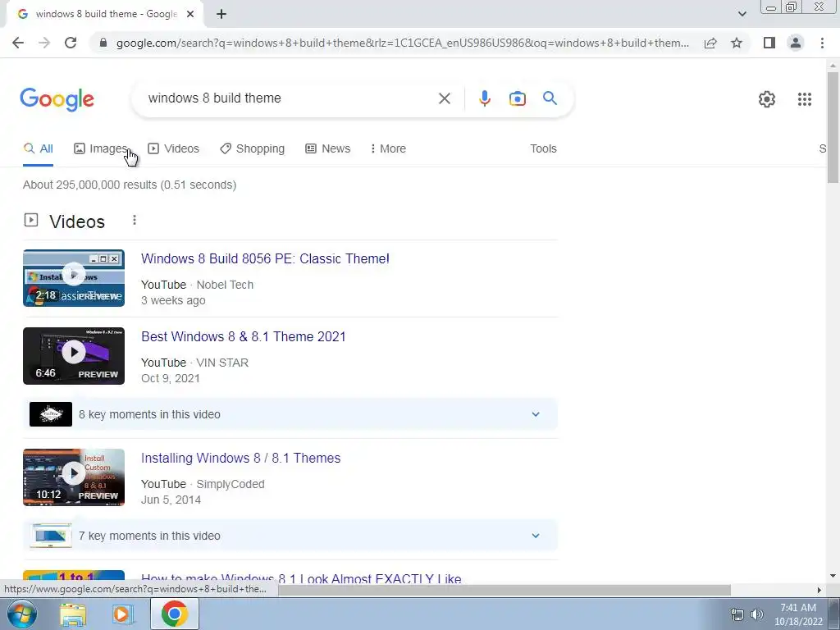Bookmark this page with the star icon
The width and height of the screenshot is (840, 630).
tap(737, 43)
